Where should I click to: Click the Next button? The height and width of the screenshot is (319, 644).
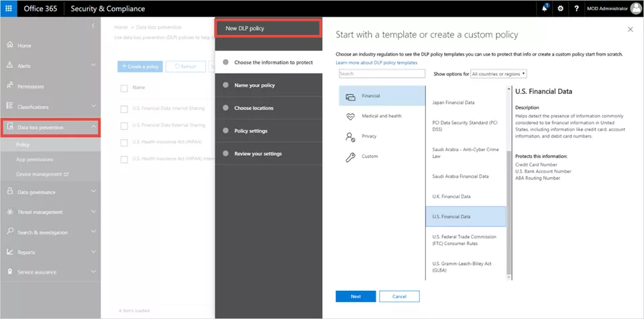(x=356, y=296)
